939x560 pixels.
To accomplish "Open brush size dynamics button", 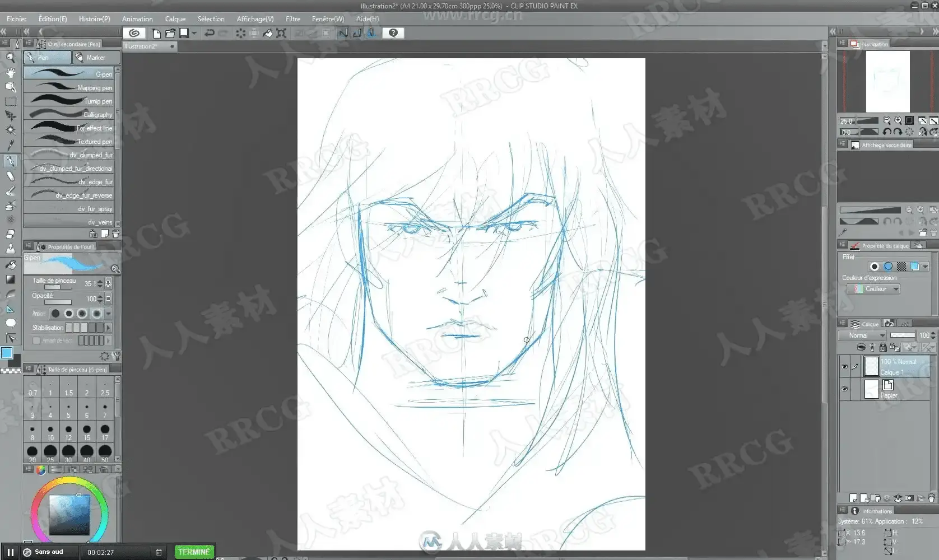I will click(x=108, y=283).
